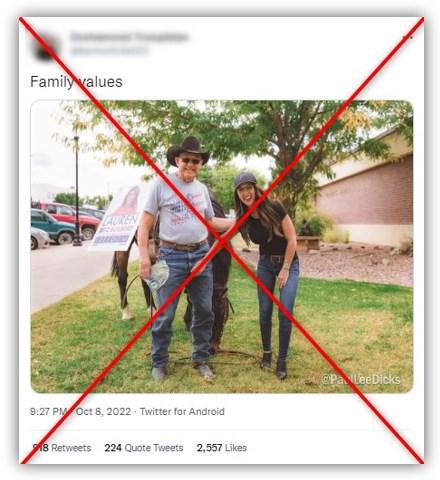View the 224 Quote Tweets

pyautogui.click(x=144, y=448)
